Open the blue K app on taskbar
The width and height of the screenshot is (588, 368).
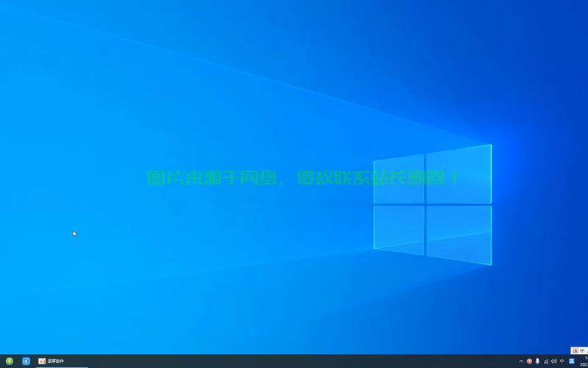tap(26, 361)
